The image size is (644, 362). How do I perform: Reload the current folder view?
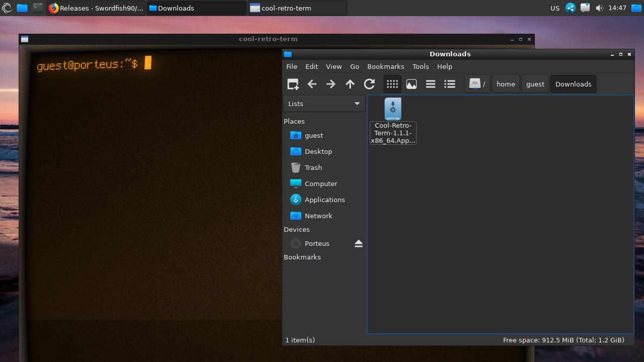[x=369, y=84]
